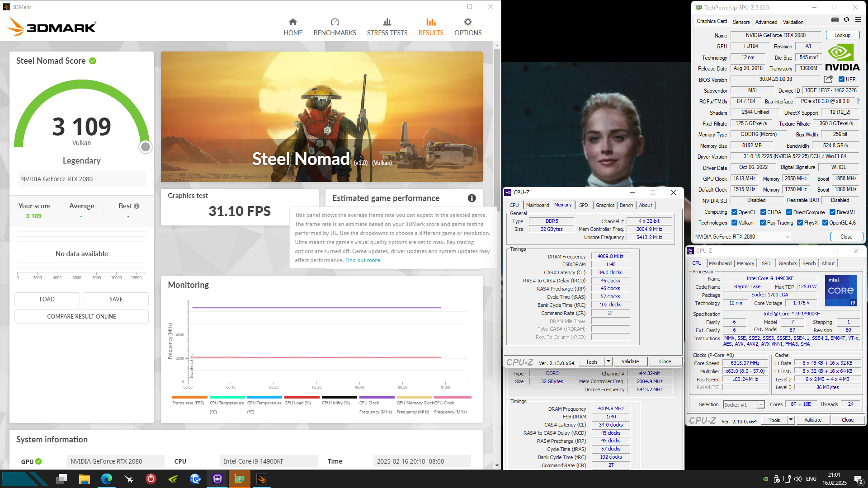This screenshot has width=868, height=488.
Task: Open the notification center icon
Action: coord(858,479)
